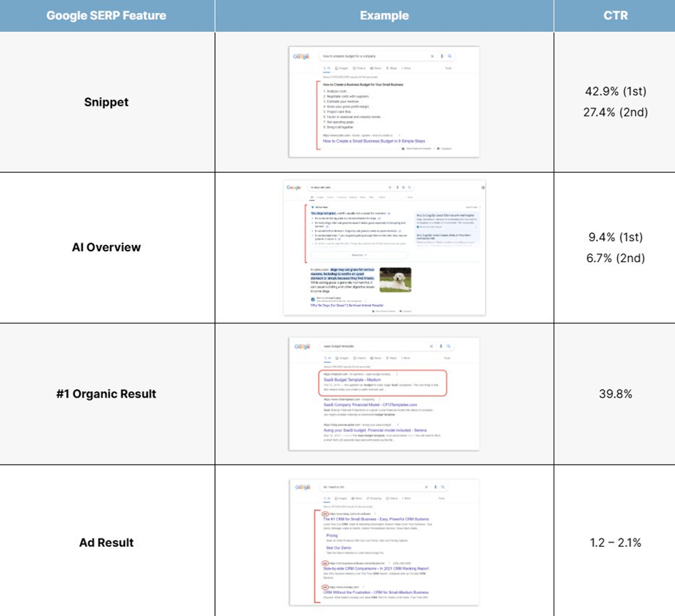Click clear X icon in Snippet example search bar

point(432,56)
